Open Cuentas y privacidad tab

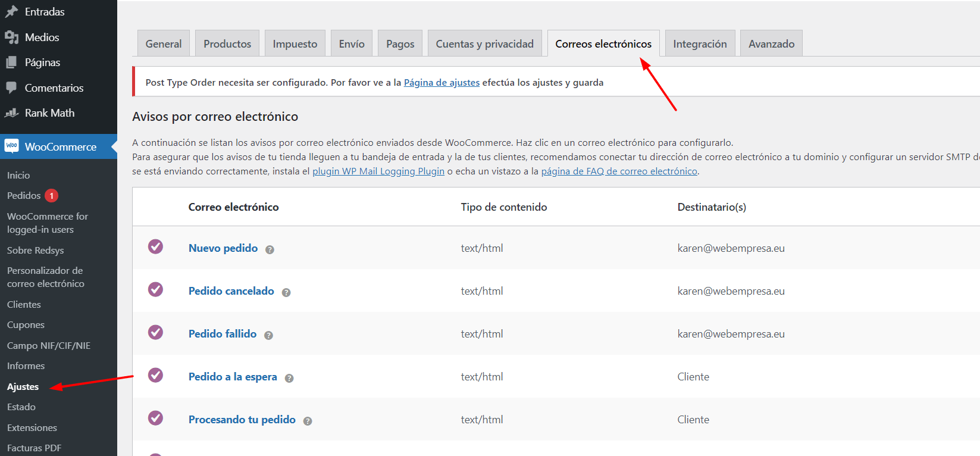click(485, 43)
